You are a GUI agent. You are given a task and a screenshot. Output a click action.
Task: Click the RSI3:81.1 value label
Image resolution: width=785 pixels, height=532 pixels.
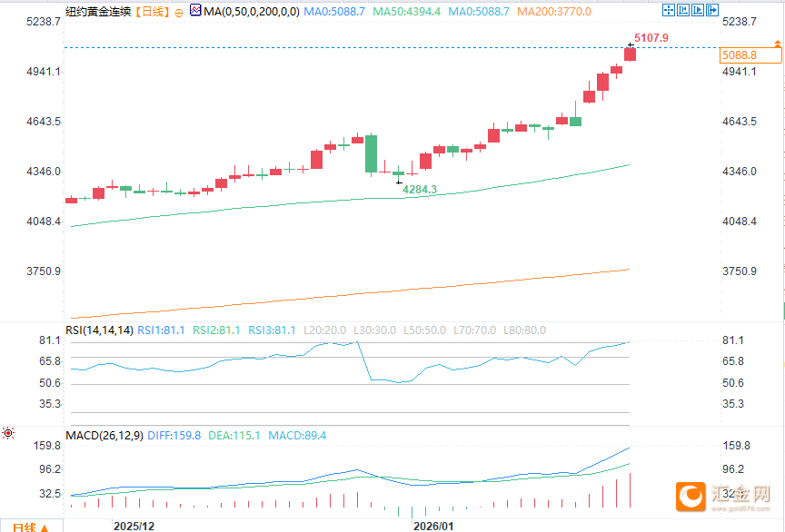[x=272, y=330]
